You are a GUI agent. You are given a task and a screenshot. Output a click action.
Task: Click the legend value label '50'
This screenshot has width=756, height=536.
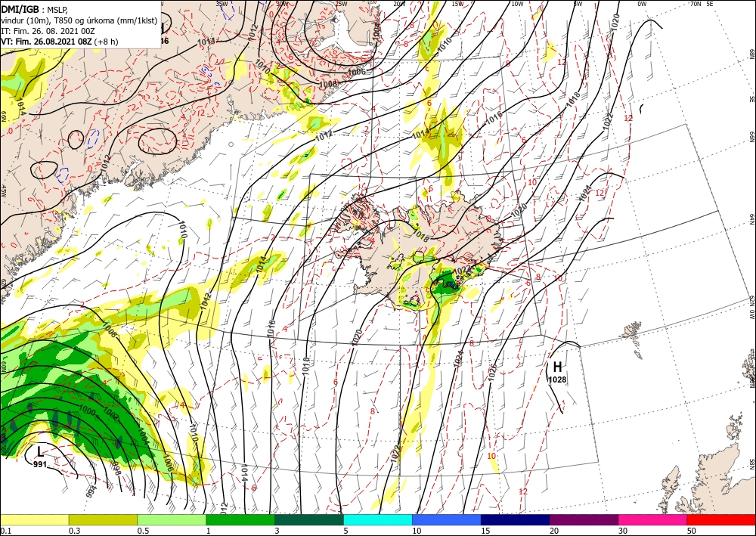click(x=692, y=531)
